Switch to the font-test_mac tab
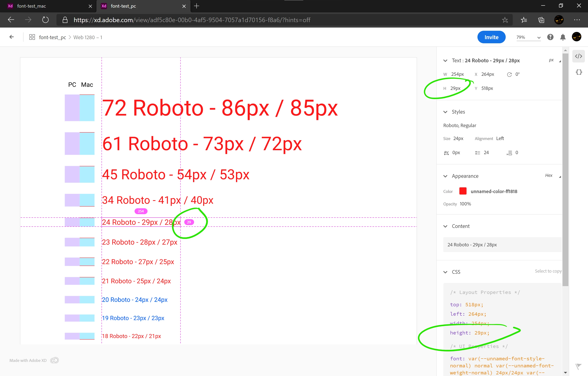588x376 pixels. point(32,6)
